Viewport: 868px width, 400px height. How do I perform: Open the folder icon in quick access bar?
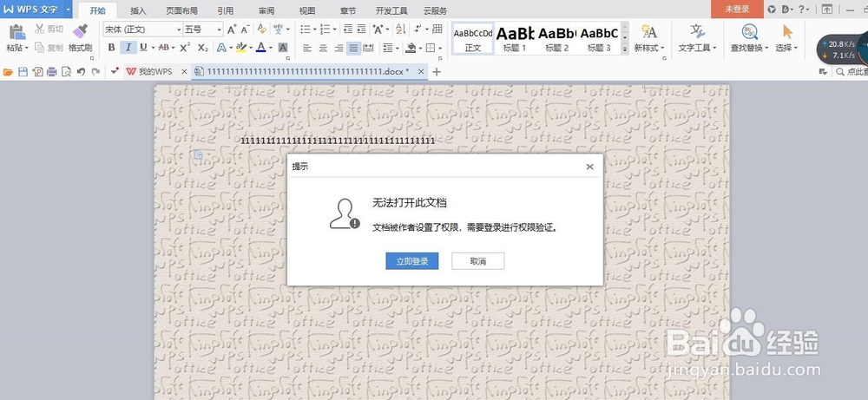point(8,71)
